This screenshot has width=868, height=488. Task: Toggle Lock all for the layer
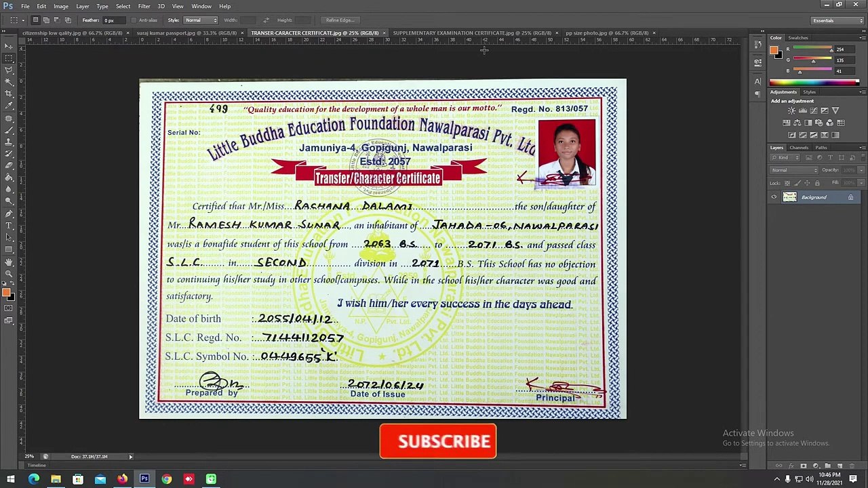coord(817,183)
